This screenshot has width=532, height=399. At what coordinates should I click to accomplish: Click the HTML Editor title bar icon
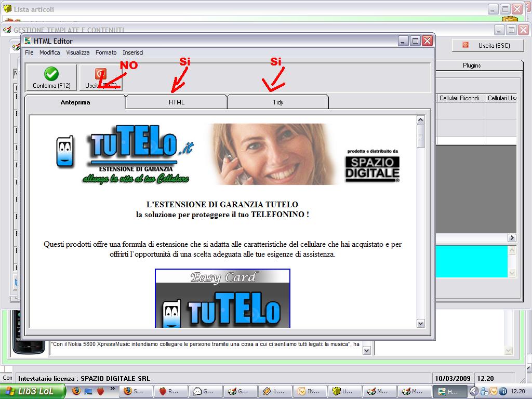pyautogui.click(x=28, y=41)
